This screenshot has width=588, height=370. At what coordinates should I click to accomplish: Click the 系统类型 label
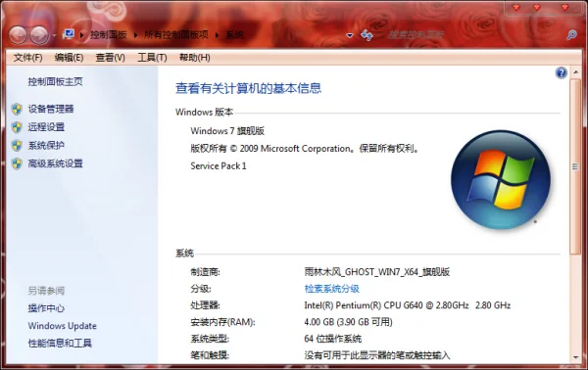[210, 339]
